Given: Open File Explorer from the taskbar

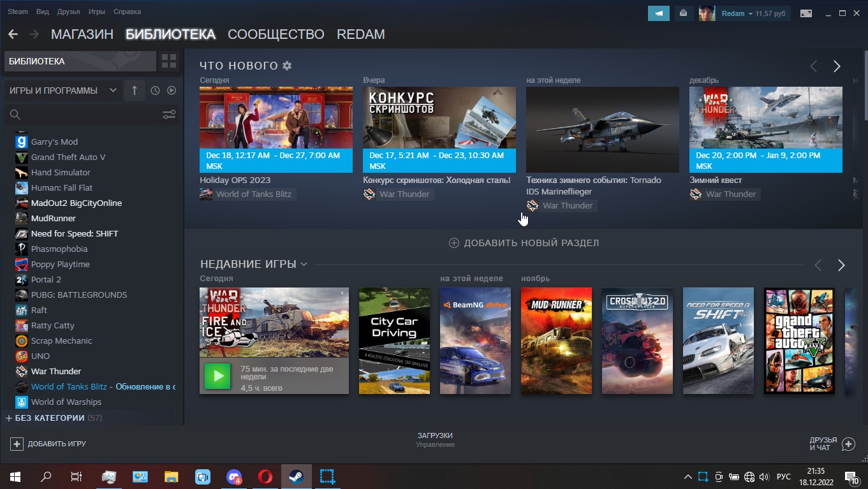Looking at the screenshot, I should point(171,476).
